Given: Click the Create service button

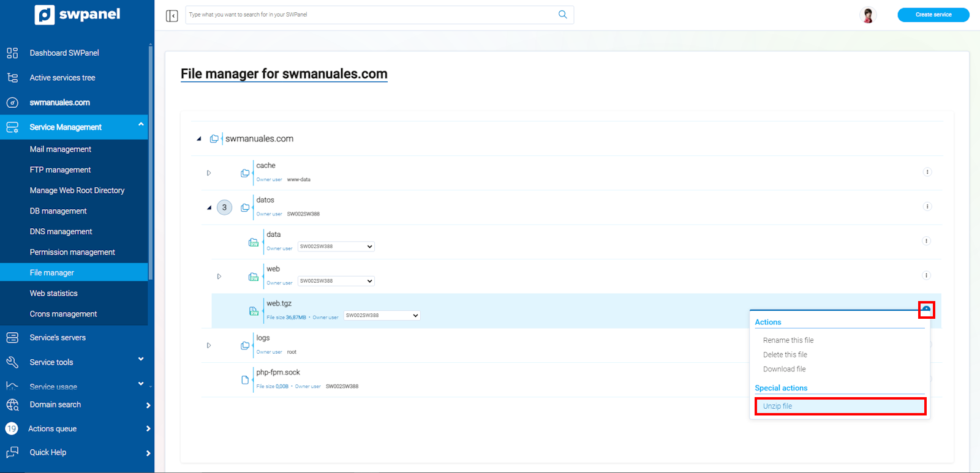Looking at the screenshot, I should [x=933, y=15].
